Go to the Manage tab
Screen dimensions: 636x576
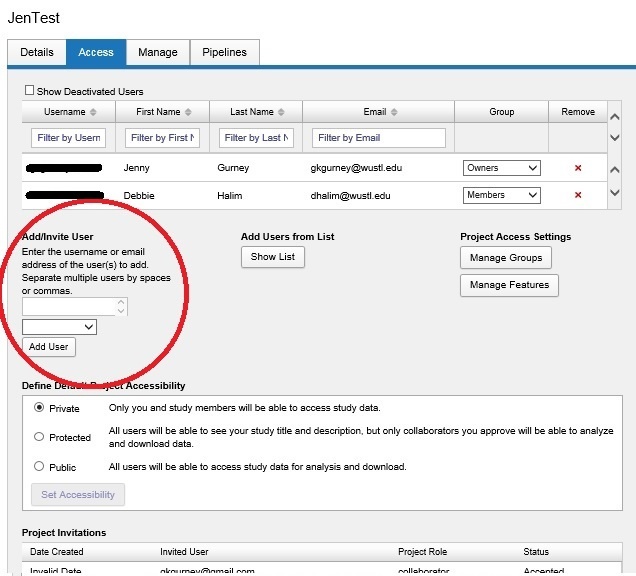pyautogui.click(x=158, y=52)
